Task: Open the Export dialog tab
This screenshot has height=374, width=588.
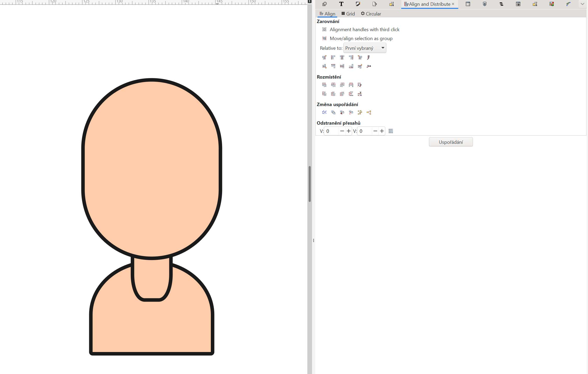Action: 375,4
